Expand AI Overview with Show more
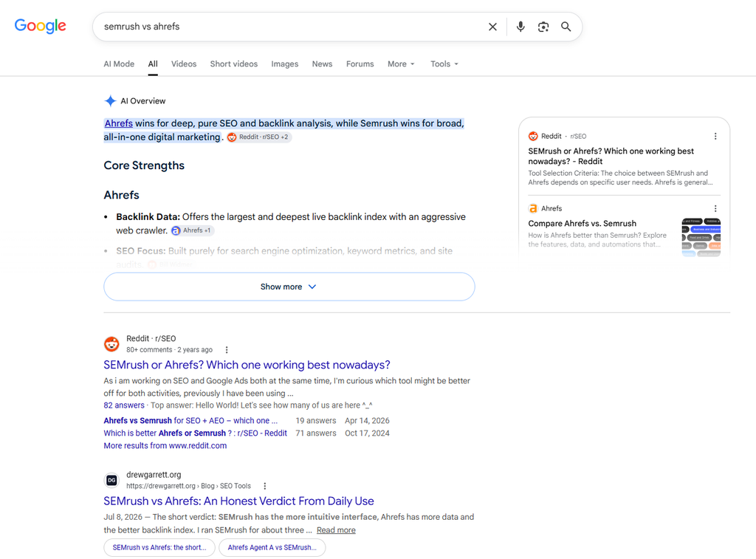756x559 pixels. click(x=289, y=287)
